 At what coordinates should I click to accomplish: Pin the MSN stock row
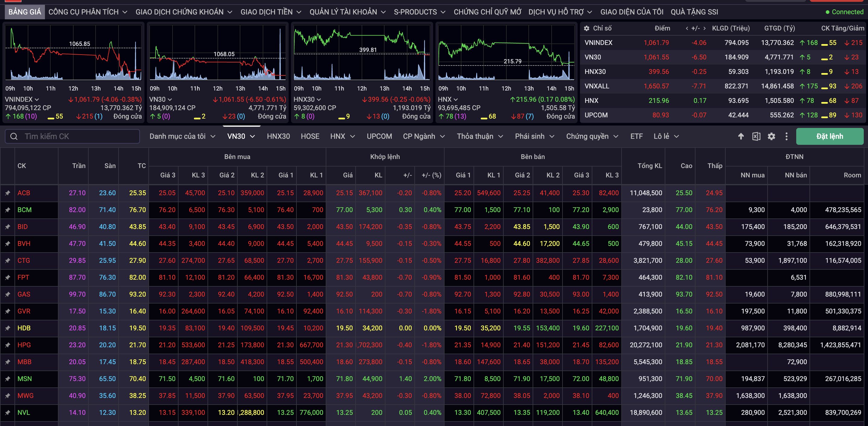click(x=8, y=378)
